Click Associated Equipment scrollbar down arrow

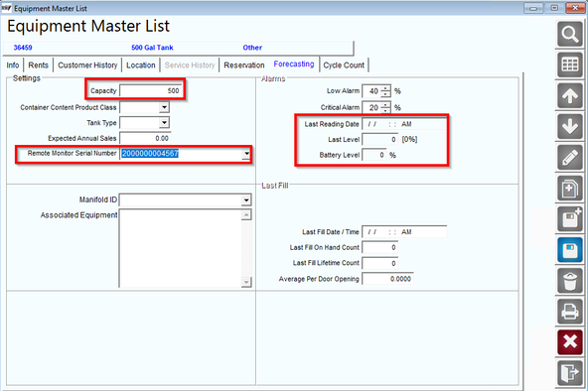pos(246,282)
